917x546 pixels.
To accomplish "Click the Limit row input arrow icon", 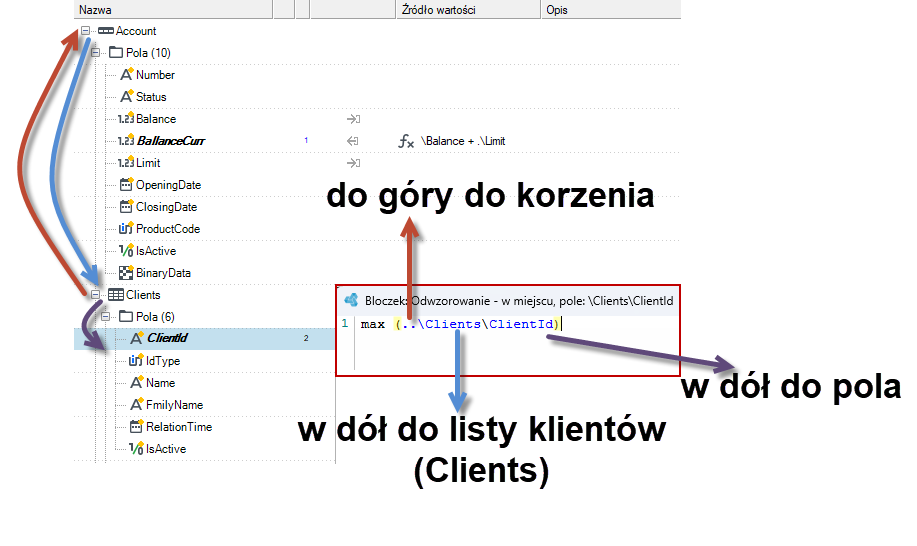I will (x=353, y=163).
